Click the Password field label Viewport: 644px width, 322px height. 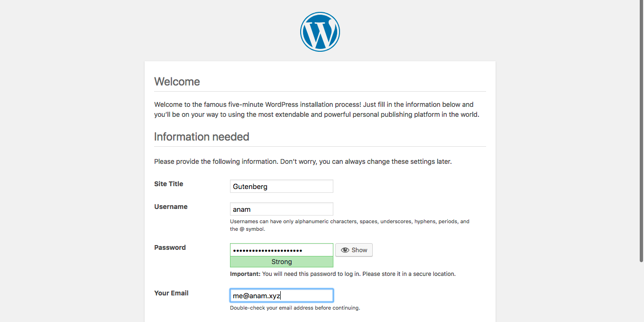[x=170, y=247]
